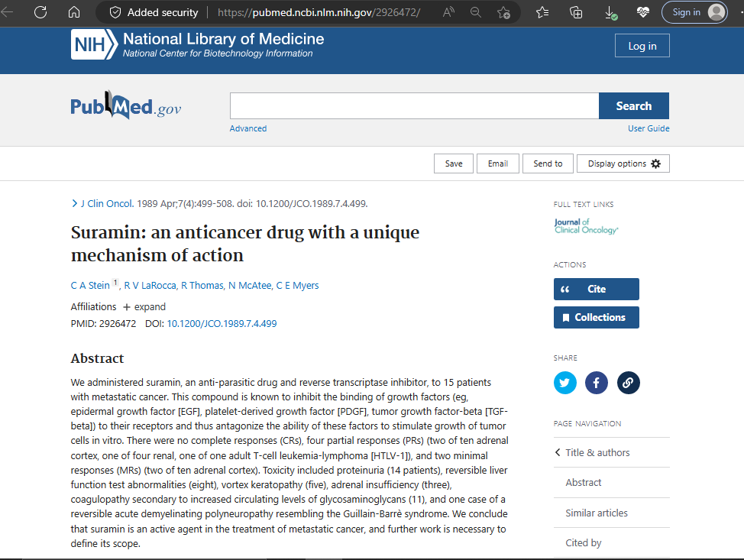Open author C E Myers link
This screenshot has height=560, width=744.
click(x=297, y=286)
